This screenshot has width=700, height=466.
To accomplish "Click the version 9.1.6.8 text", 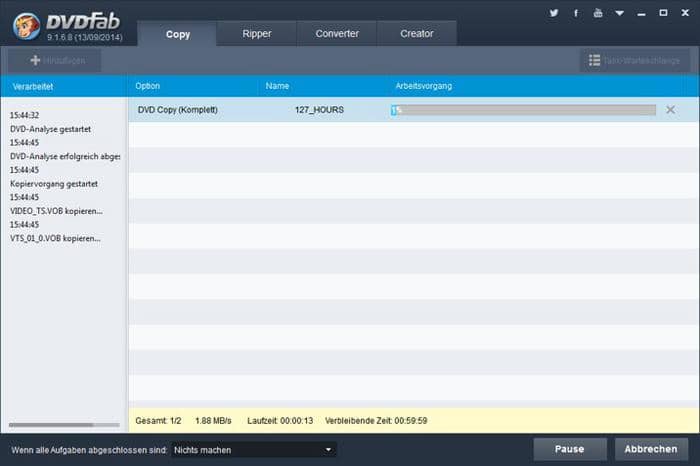I will click(84, 37).
